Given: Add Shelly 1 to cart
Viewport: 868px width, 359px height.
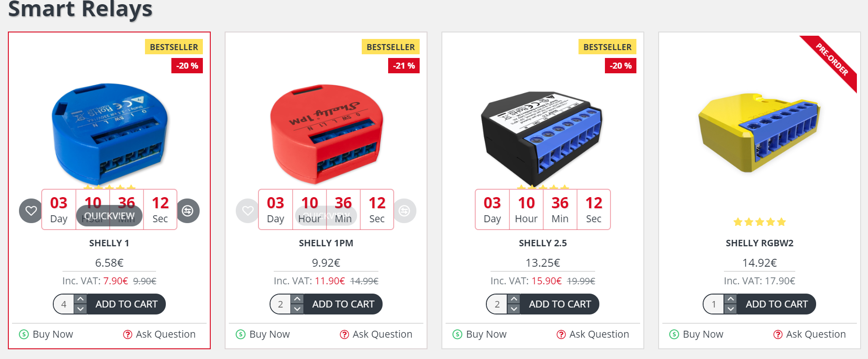Looking at the screenshot, I should click(x=126, y=304).
